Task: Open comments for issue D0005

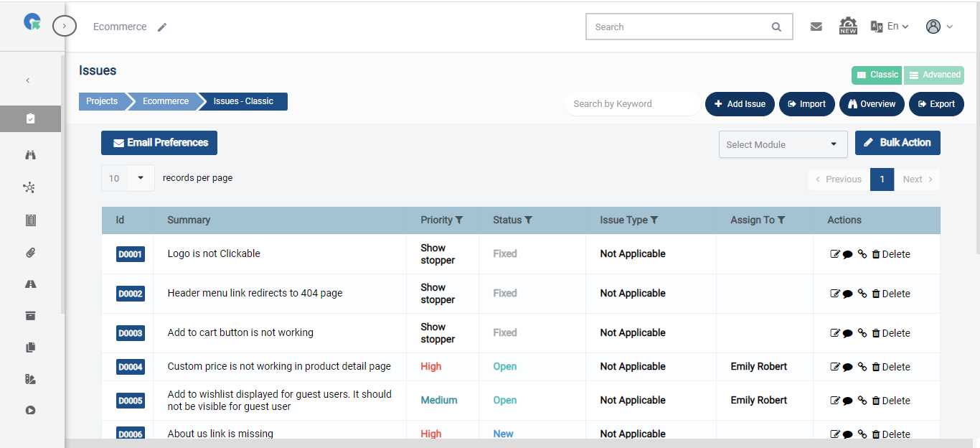Action: [x=847, y=401]
